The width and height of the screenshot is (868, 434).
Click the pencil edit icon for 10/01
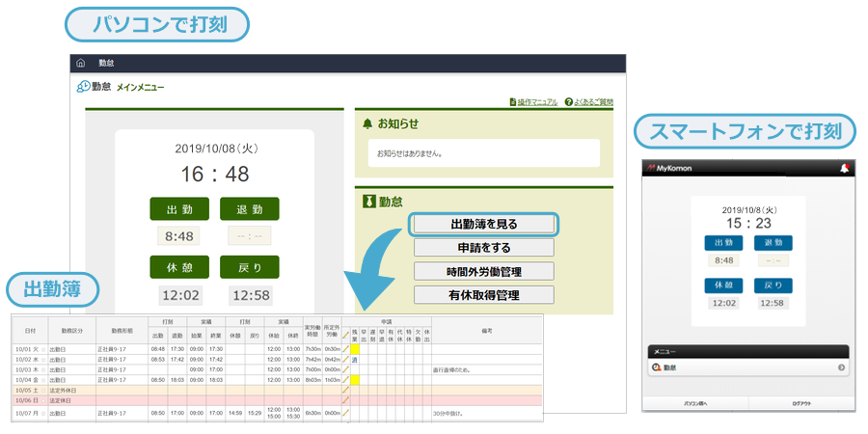coord(346,348)
